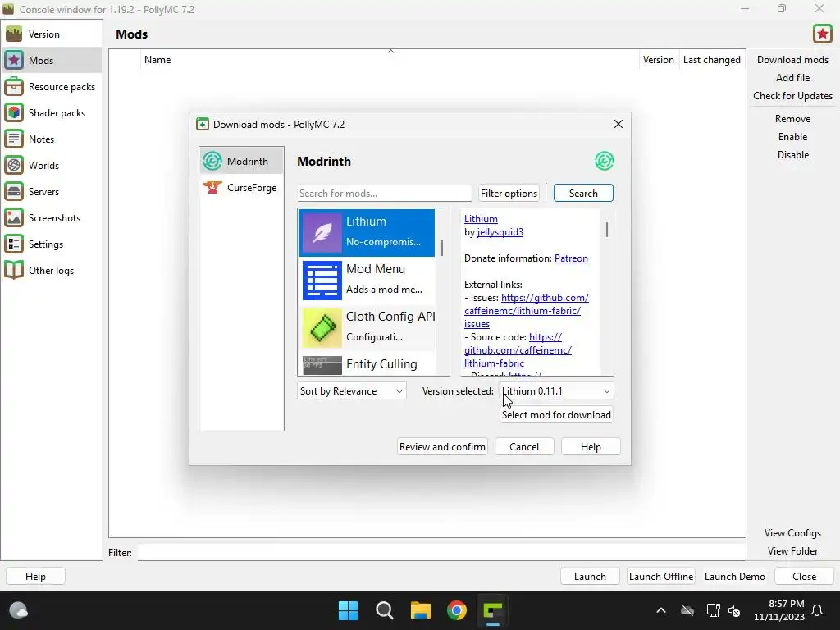Sort mods by Version column header

(x=659, y=60)
